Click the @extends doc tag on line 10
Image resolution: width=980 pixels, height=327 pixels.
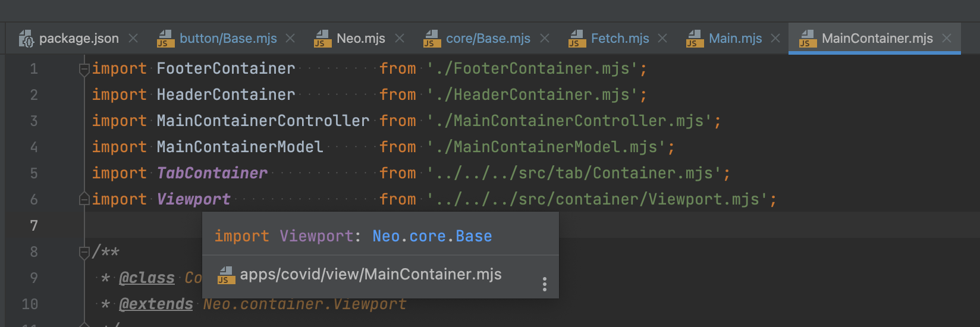tap(156, 304)
